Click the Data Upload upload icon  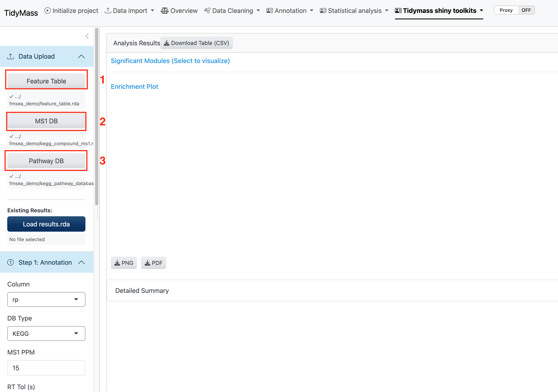[10, 56]
